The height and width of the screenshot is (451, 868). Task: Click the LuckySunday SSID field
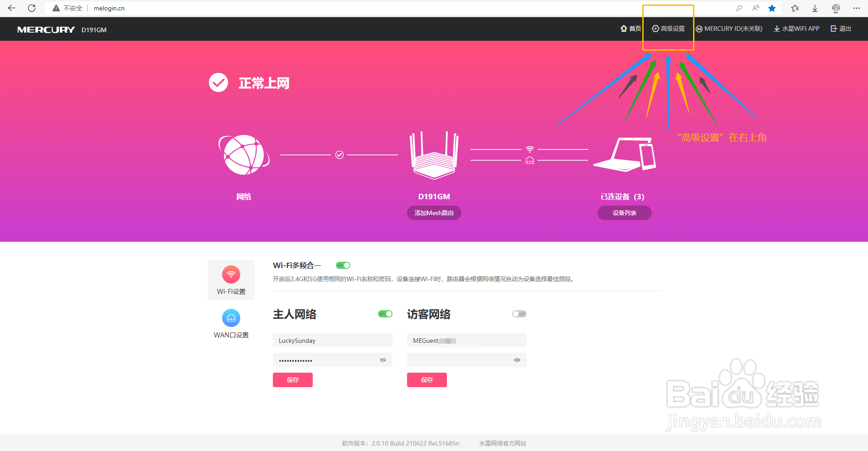(333, 340)
